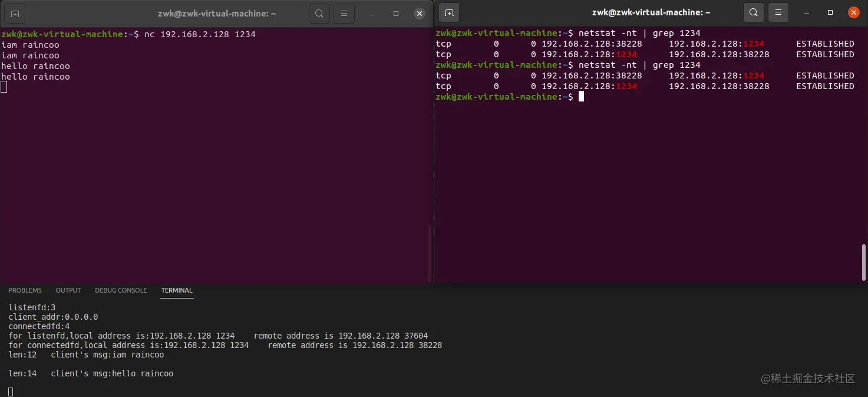This screenshot has width=868, height=397.
Task: Click the first 'hello raincoo' line in left terminal
Action: click(35, 66)
